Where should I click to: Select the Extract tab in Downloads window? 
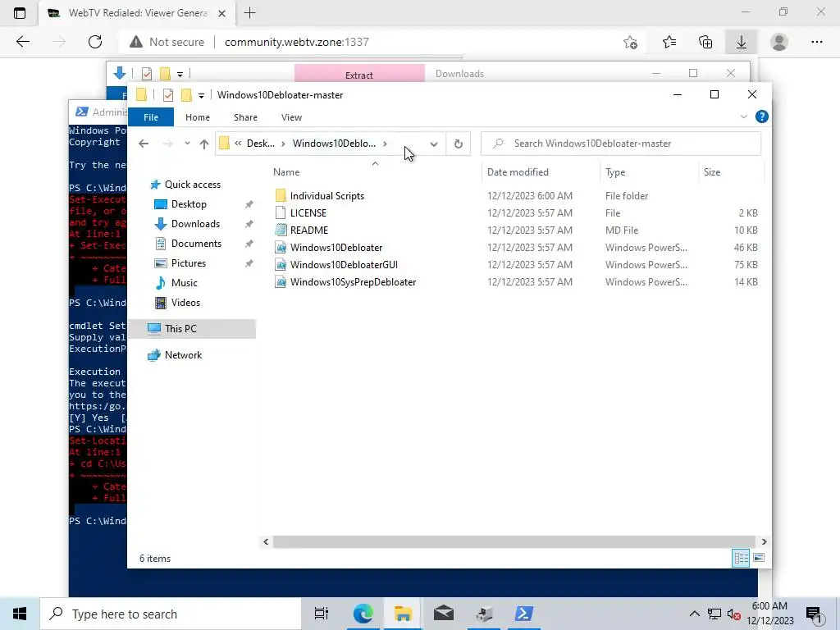coord(359,75)
